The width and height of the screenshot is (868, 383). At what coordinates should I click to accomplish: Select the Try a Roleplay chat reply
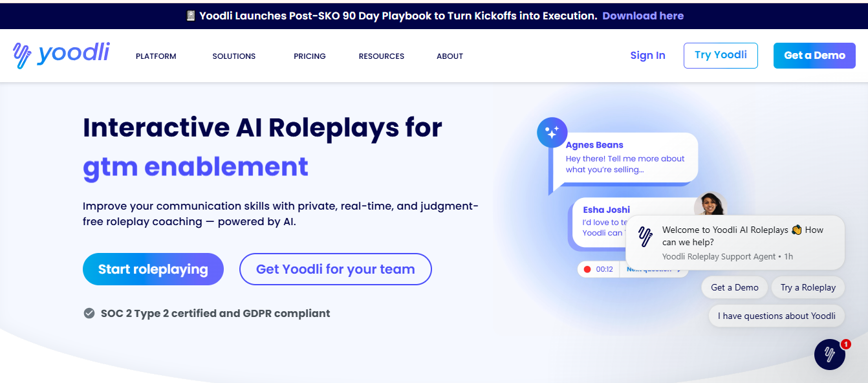coord(808,287)
